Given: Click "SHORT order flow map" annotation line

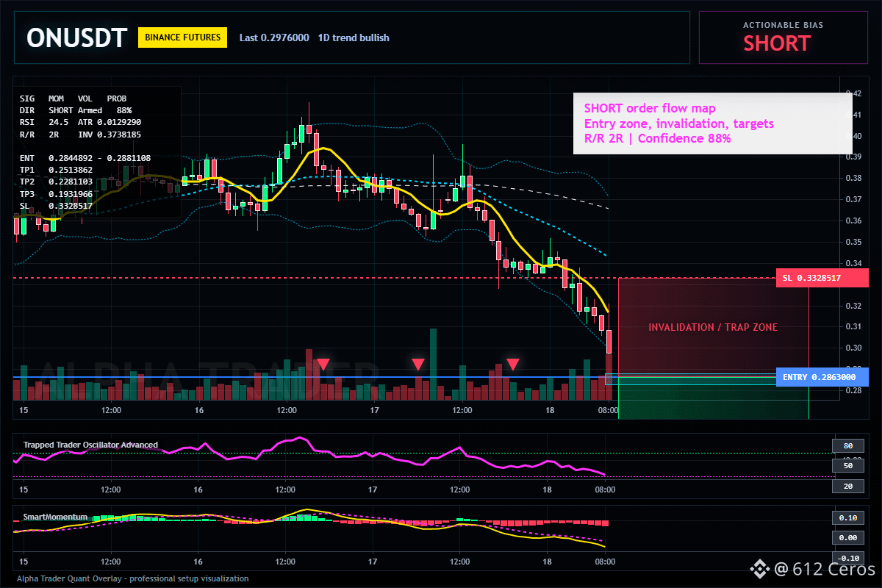Looking at the screenshot, I should 650,109.
